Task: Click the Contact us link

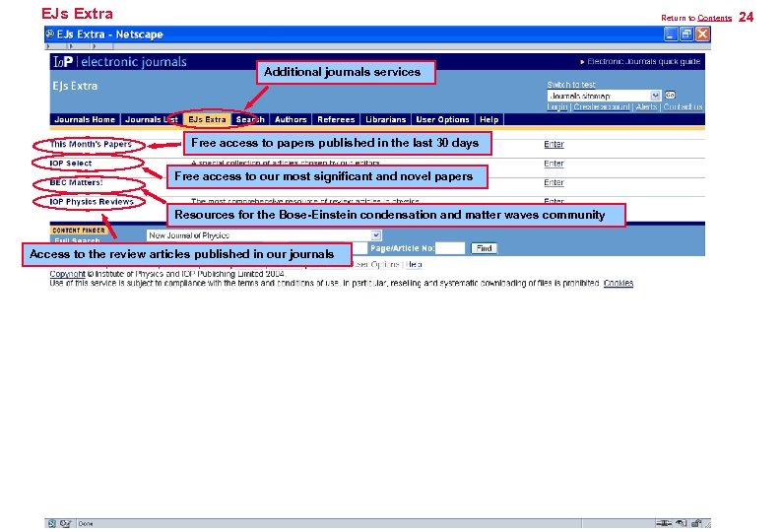Action: (683, 106)
